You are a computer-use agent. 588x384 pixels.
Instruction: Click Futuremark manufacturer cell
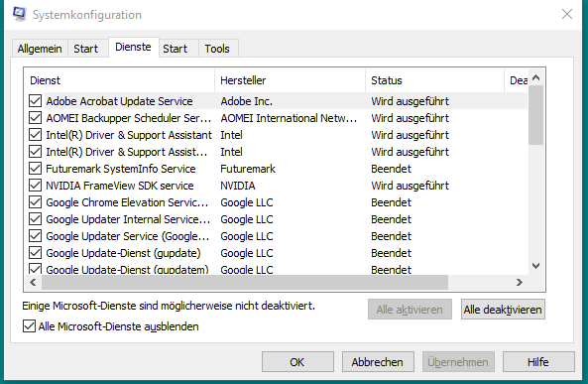click(x=248, y=169)
